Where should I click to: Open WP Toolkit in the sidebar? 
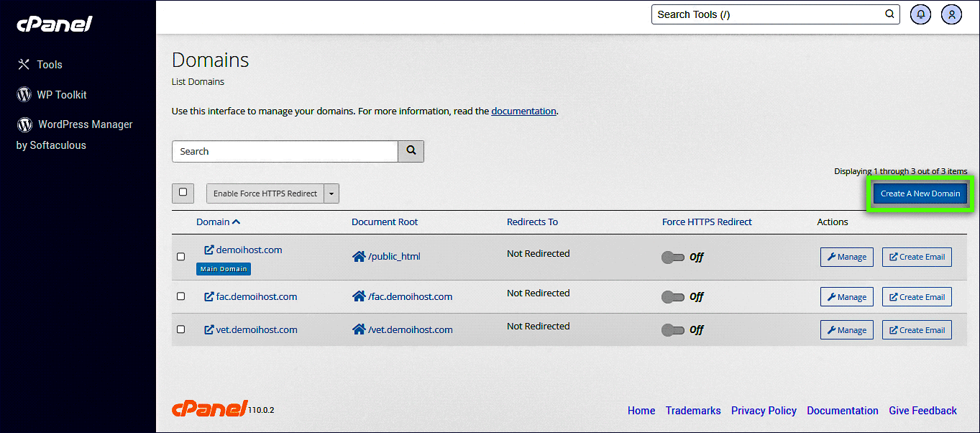pos(61,95)
